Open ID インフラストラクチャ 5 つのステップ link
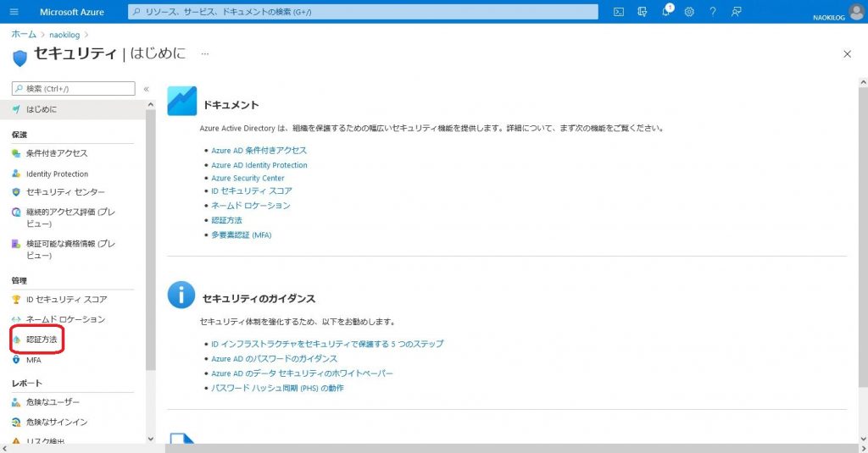The height and width of the screenshot is (453, 868). 327,344
